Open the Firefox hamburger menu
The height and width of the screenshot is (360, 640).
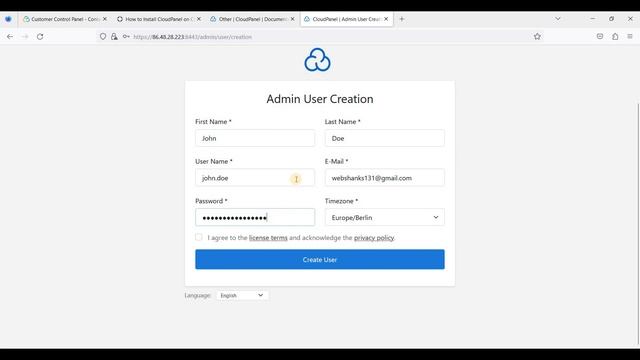[630, 37]
